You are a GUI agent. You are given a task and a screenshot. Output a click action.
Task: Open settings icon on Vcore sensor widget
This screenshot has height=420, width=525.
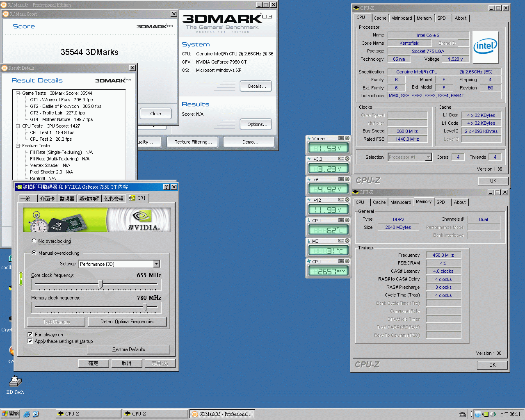click(x=341, y=138)
